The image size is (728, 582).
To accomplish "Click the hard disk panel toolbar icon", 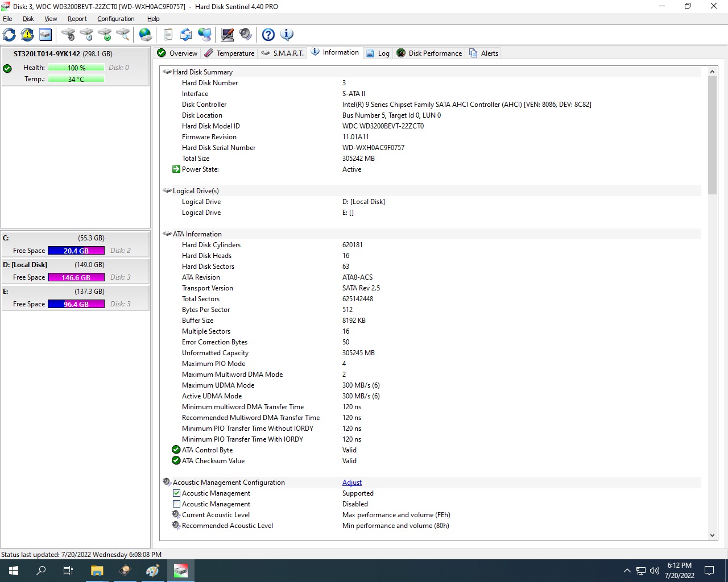I will (45, 35).
